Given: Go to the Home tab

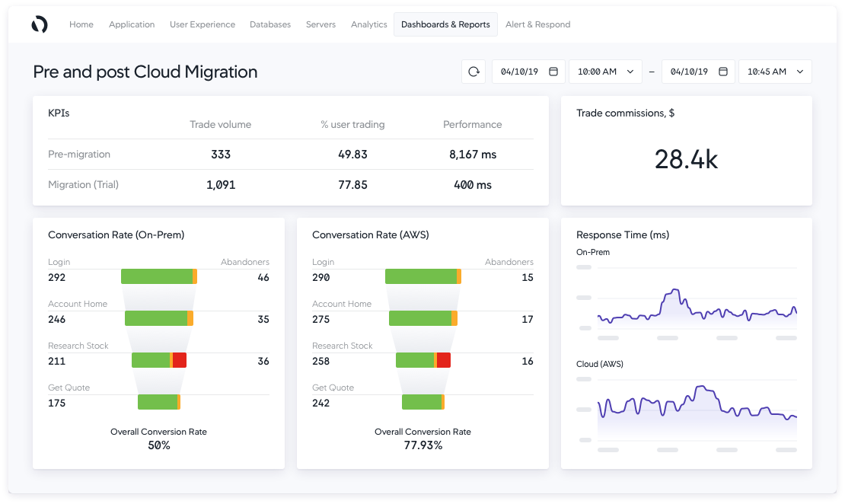Looking at the screenshot, I should pyautogui.click(x=81, y=24).
